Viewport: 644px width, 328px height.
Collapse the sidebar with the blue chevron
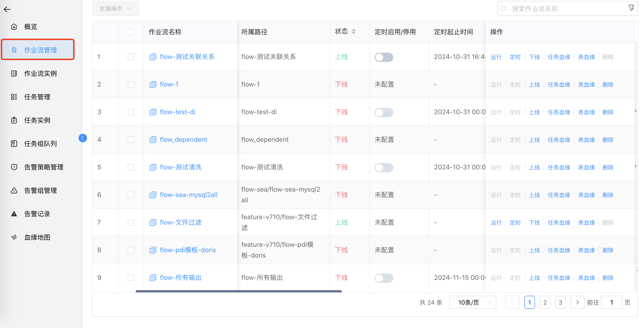tap(83, 138)
